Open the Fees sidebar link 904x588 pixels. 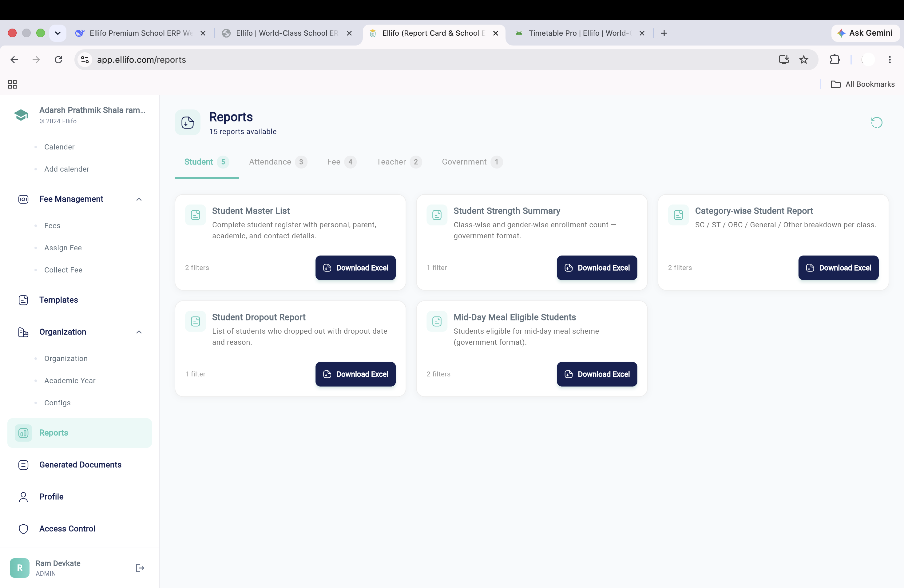coord(52,226)
